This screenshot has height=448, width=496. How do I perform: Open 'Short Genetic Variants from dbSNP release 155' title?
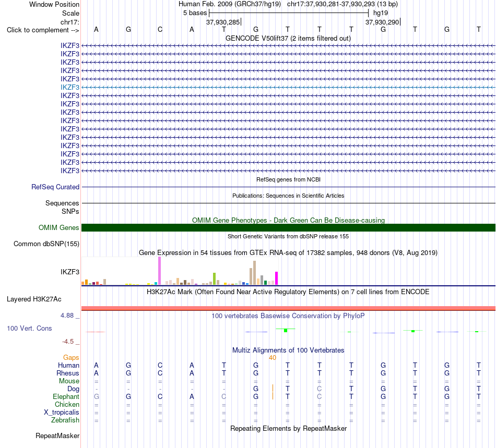tap(288, 236)
